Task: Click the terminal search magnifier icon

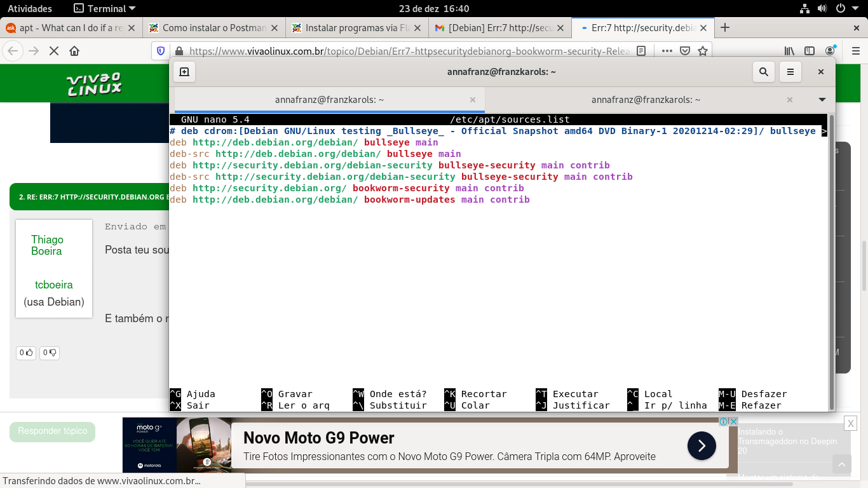Action: point(763,72)
